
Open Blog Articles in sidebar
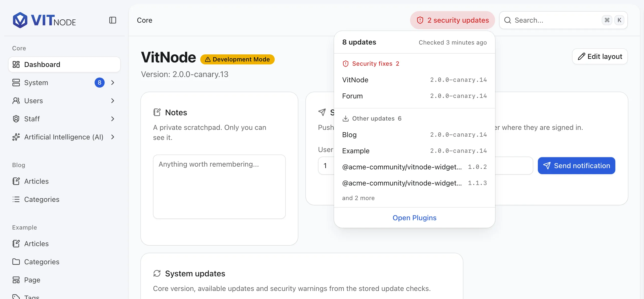(64, 181)
